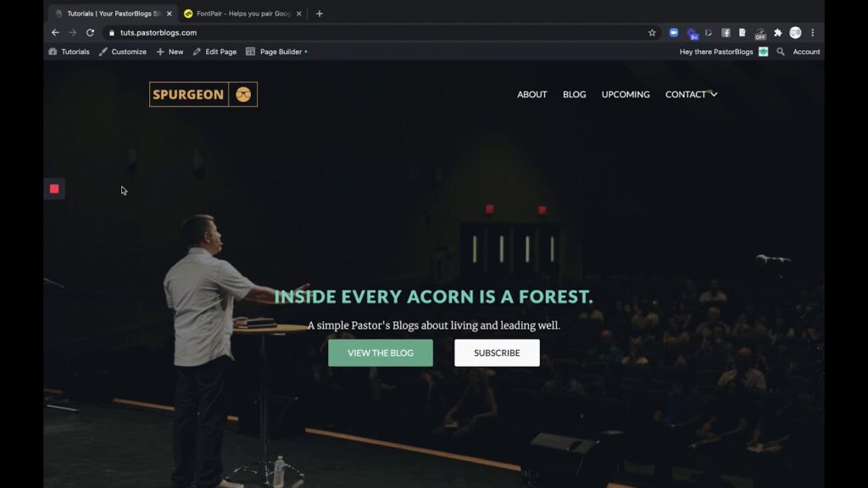Viewport: 868px width, 488px height.
Task: Open the Account admin menu
Action: tap(806, 52)
